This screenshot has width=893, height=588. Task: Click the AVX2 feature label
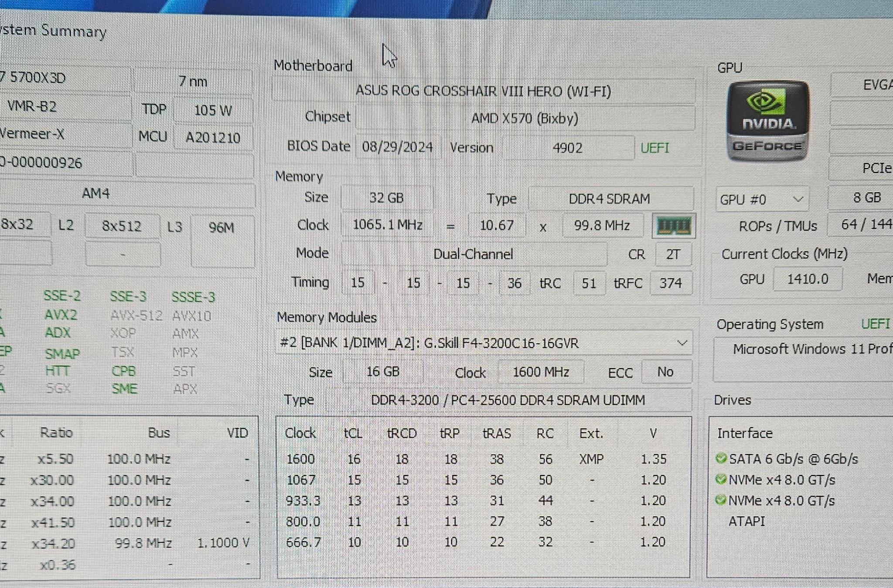[61, 314]
